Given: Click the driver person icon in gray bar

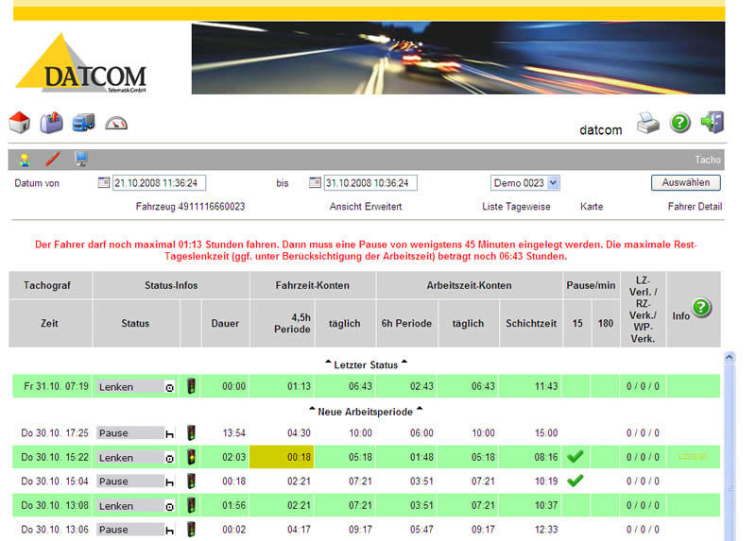Looking at the screenshot, I should tap(24, 160).
